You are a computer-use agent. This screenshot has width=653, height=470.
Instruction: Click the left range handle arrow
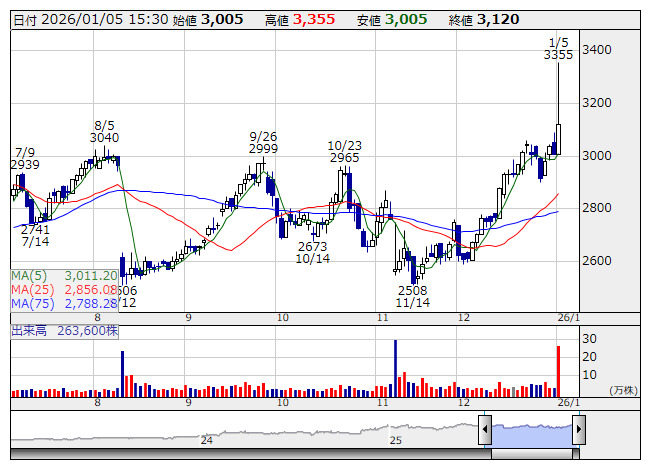point(485,431)
